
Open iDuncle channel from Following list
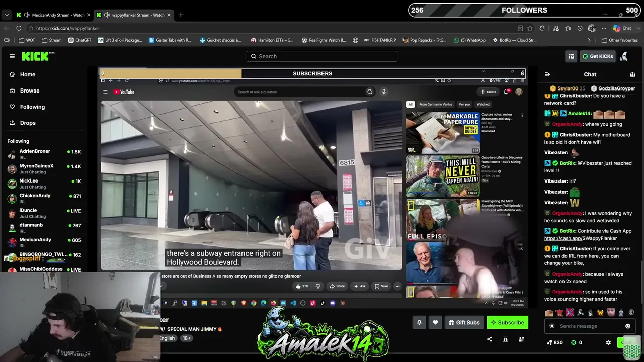click(x=44, y=213)
